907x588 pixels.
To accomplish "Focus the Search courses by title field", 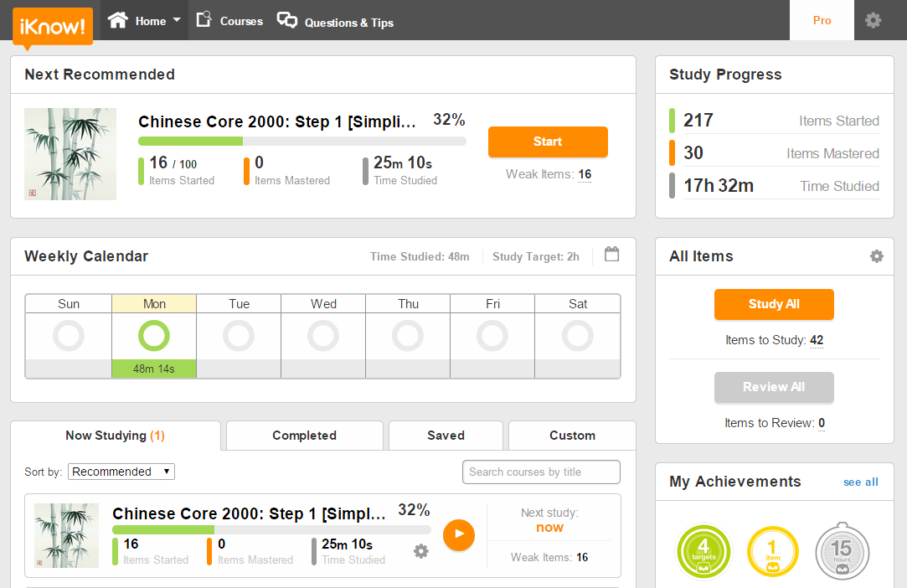I will pos(541,472).
